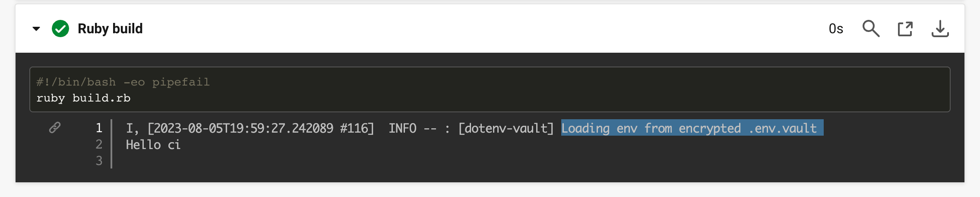This screenshot has height=197, width=980.
Task: Click the 'ruby build.rb' command text
Action: tap(83, 98)
